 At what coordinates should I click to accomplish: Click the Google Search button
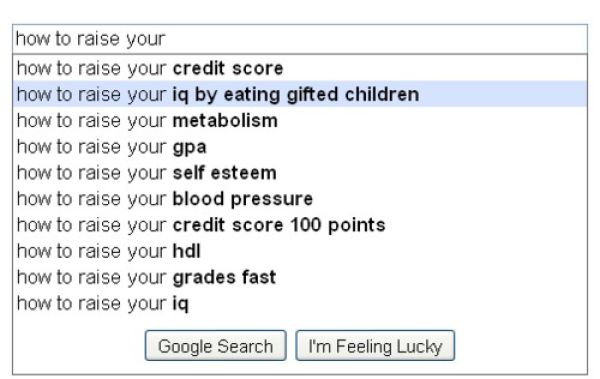click(215, 346)
